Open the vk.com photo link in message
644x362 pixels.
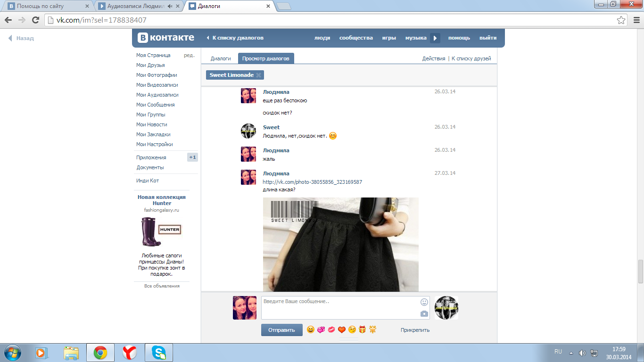pyautogui.click(x=312, y=182)
